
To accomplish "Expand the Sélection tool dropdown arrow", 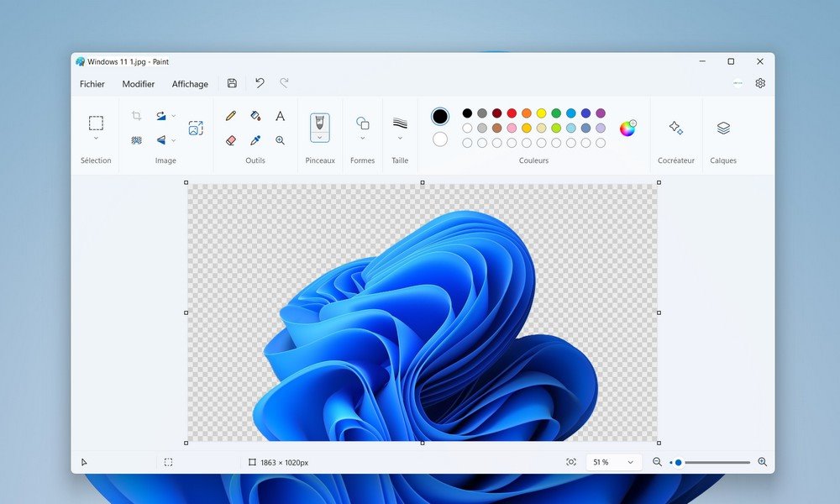I will (96, 139).
